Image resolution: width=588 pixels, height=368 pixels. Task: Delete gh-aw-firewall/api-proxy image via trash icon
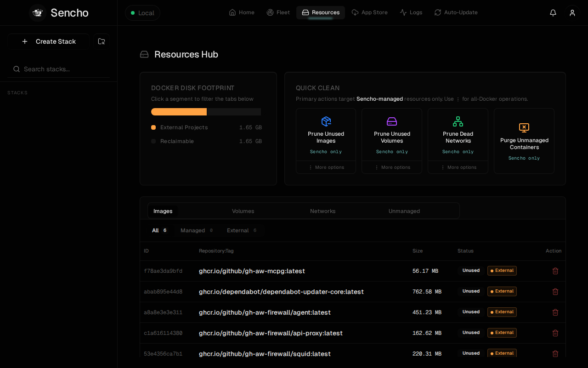555,333
